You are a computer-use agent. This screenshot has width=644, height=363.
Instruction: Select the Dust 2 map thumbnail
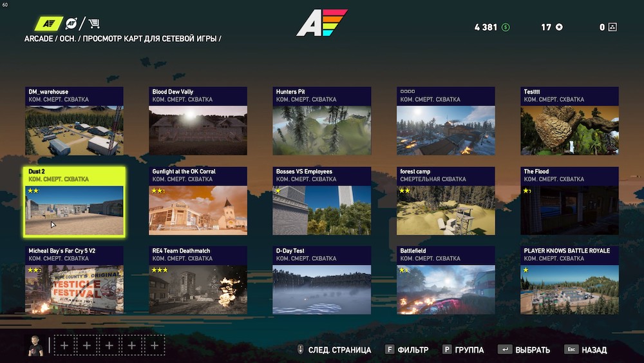click(74, 201)
